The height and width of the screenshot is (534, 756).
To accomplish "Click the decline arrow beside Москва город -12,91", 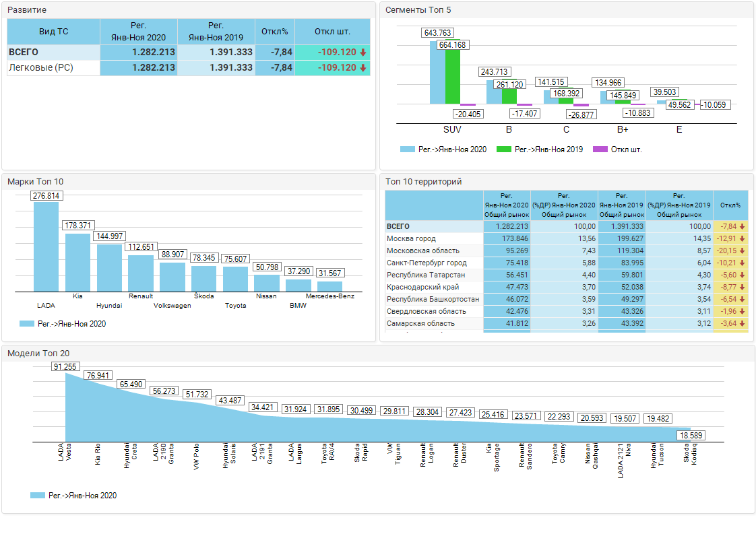I will (x=743, y=239).
